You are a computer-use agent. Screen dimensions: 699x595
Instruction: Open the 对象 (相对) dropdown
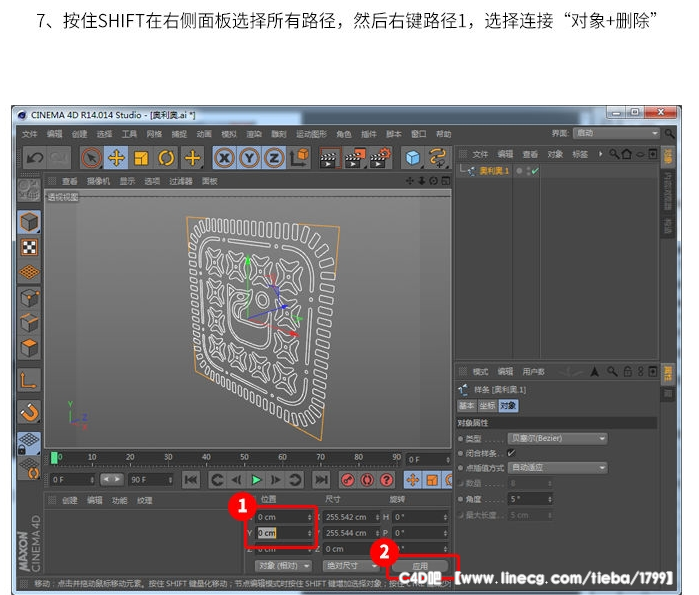[283, 566]
